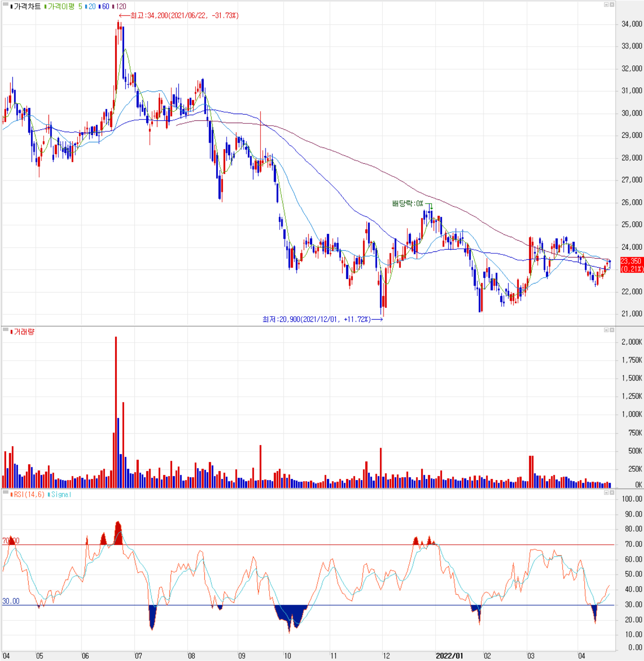Close the price chart pane

(x=612, y=5)
